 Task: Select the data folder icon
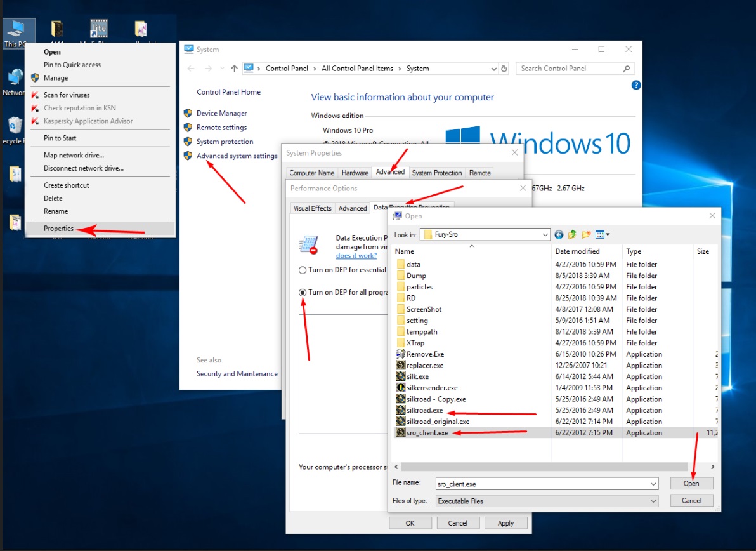[x=400, y=265]
